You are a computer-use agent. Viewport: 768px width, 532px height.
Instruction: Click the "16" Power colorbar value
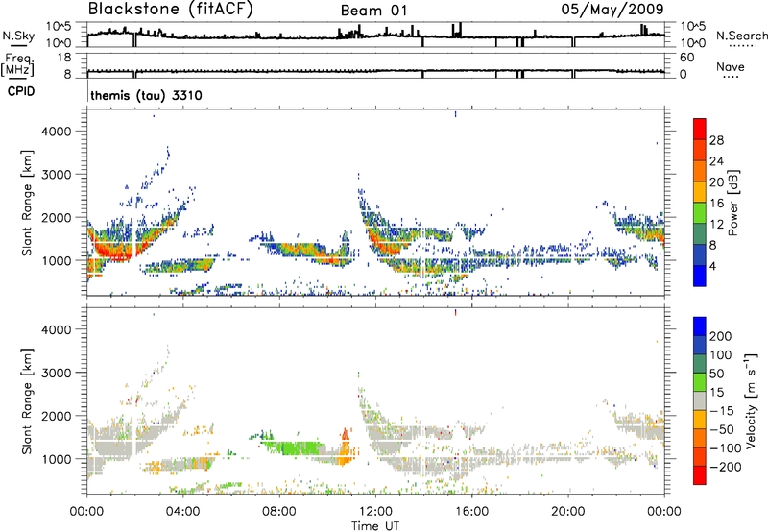716,204
